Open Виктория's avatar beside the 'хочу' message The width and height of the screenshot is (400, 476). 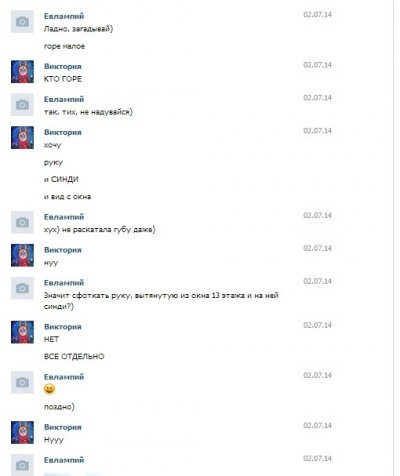tap(22, 138)
